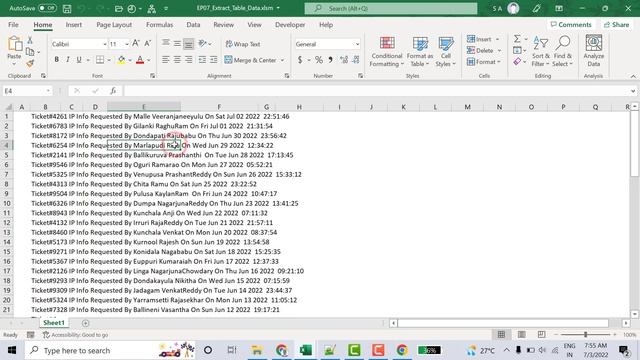Screen dimensions: 640x360
Task: Click Insert cells button
Action: pos(480,39)
